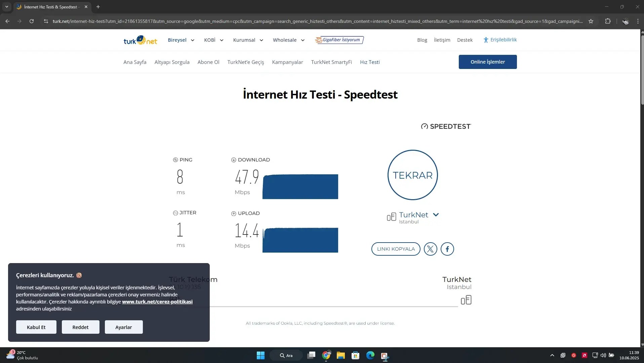The width and height of the screenshot is (644, 363).
Task: View site information icon in address bar
Action: [x=46, y=21]
